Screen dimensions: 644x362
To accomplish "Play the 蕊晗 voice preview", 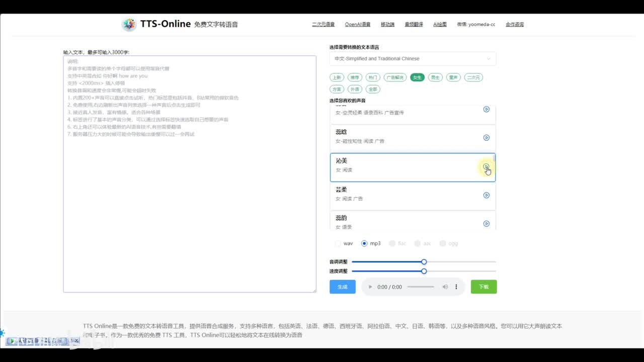I will point(486,138).
